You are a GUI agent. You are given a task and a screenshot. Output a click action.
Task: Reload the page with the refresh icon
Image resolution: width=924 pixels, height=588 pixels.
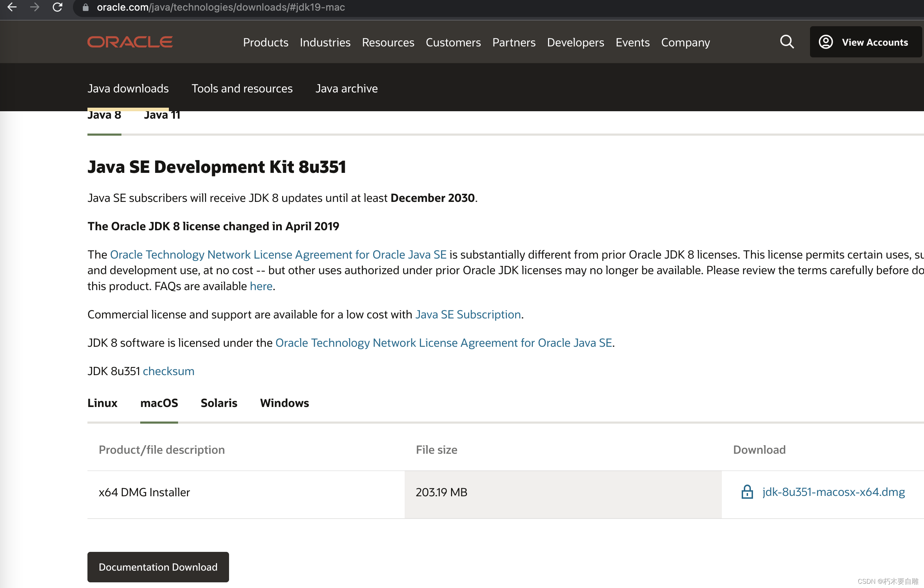[x=58, y=7]
